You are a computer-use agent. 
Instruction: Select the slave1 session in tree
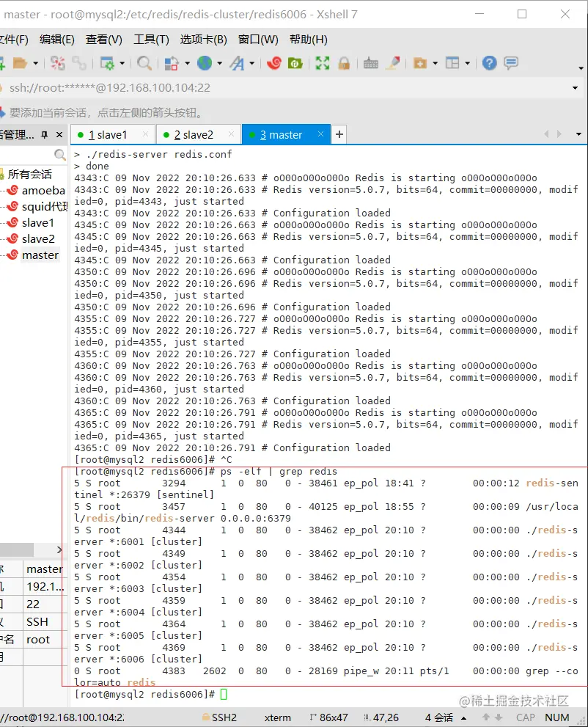coord(38,223)
